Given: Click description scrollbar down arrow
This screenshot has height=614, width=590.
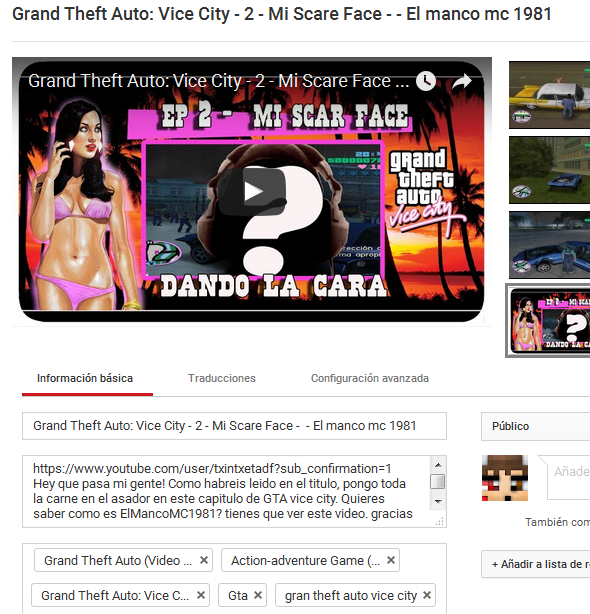Looking at the screenshot, I should (x=438, y=502).
